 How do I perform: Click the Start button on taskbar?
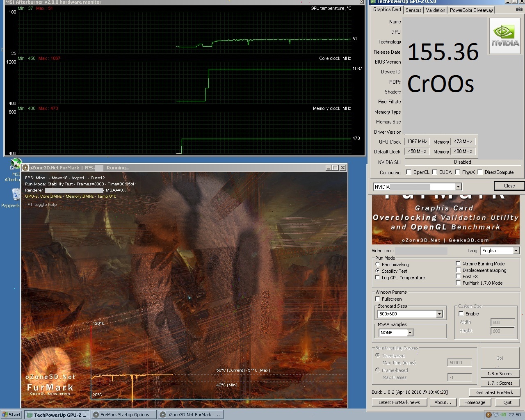coord(11,415)
